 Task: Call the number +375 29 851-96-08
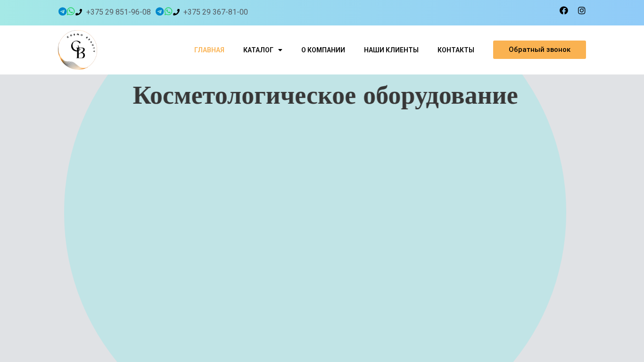point(118,12)
